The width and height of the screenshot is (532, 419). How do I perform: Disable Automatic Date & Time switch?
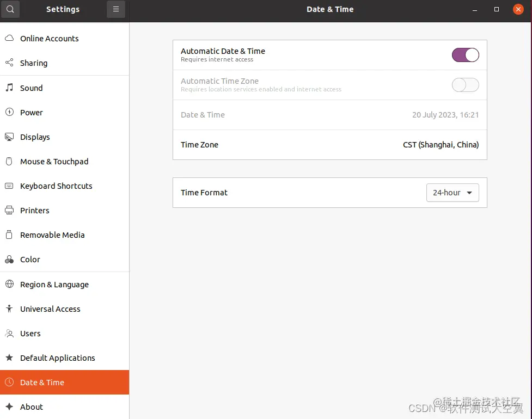click(x=465, y=55)
